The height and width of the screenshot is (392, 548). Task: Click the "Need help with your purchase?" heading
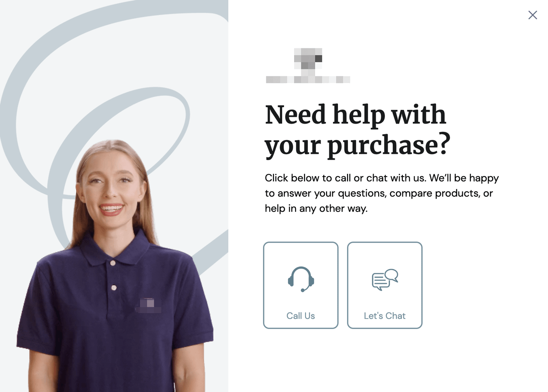358,130
